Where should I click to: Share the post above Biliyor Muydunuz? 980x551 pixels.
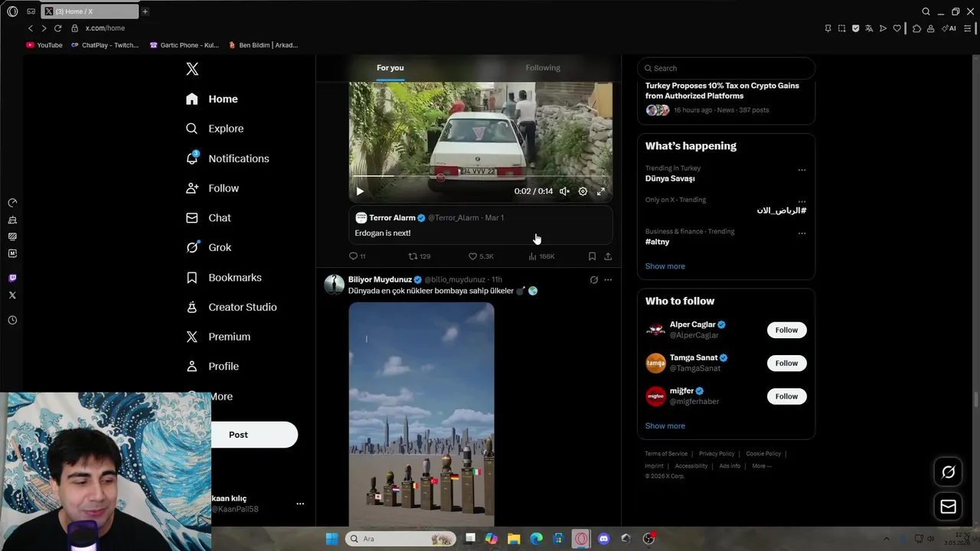[x=608, y=256]
